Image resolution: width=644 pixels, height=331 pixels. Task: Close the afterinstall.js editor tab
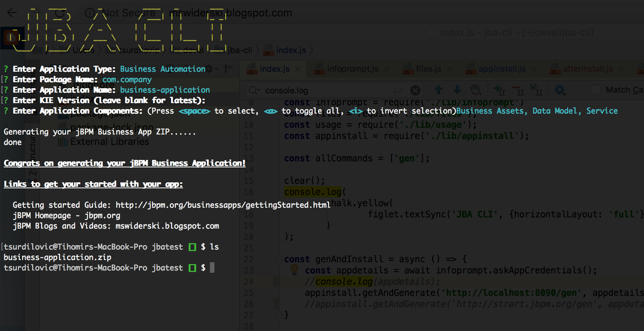[621, 69]
